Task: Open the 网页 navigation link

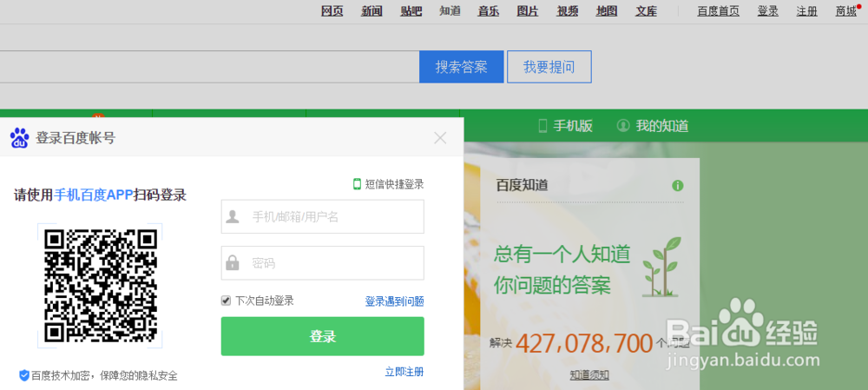Action: tap(332, 10)
